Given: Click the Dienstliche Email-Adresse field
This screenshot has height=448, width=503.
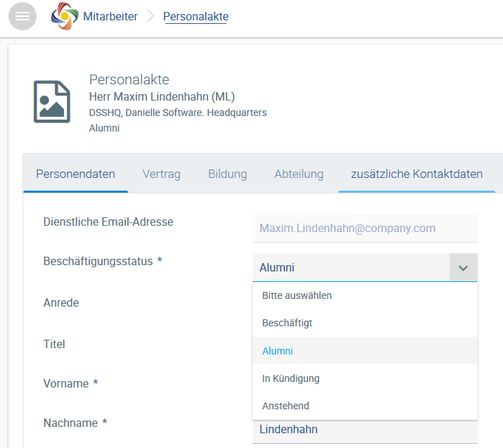Looking at the screenshot, I should pyautogui.click(x=365, y=228).
